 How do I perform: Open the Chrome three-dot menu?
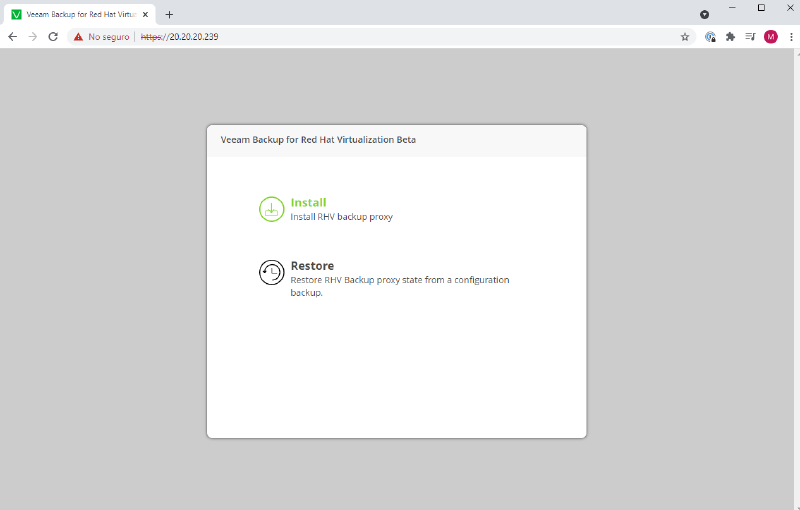point(791,37)
